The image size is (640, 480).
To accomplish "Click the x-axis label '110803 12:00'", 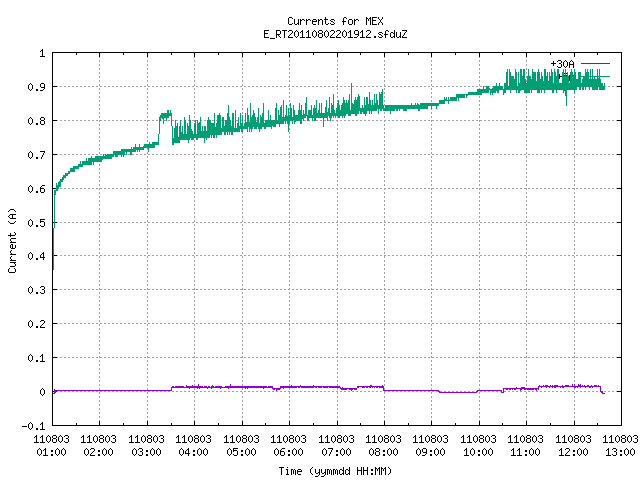I will point(573,445).
